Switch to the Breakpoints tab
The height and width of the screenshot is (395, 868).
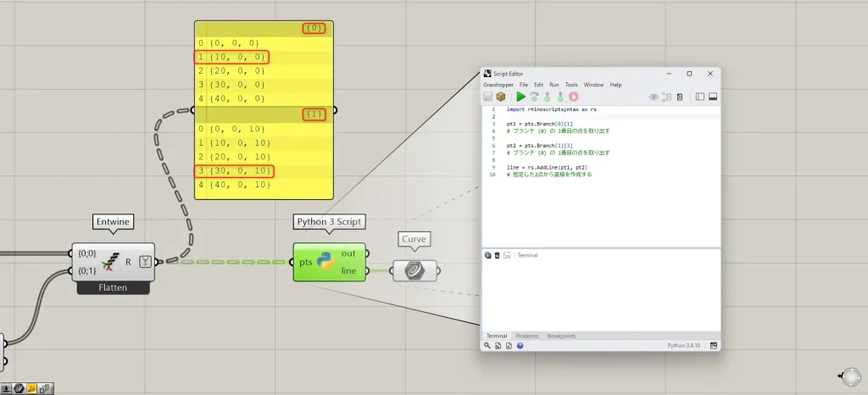pyautogui.click(x=561, y=336)
